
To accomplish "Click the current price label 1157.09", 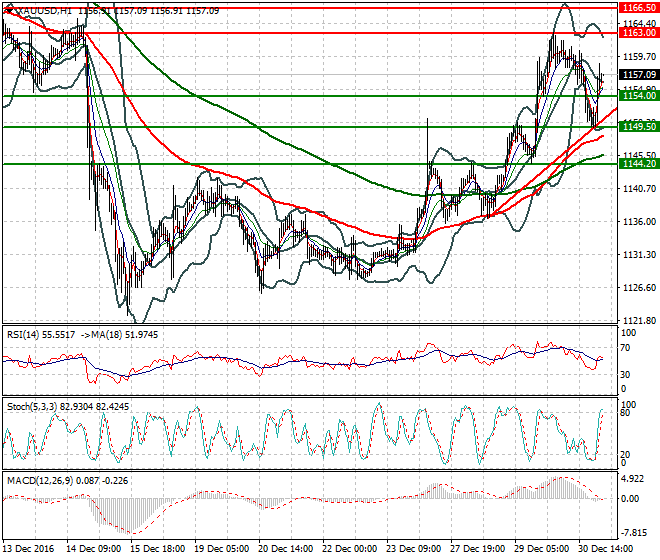I will [x=639, y=75].
